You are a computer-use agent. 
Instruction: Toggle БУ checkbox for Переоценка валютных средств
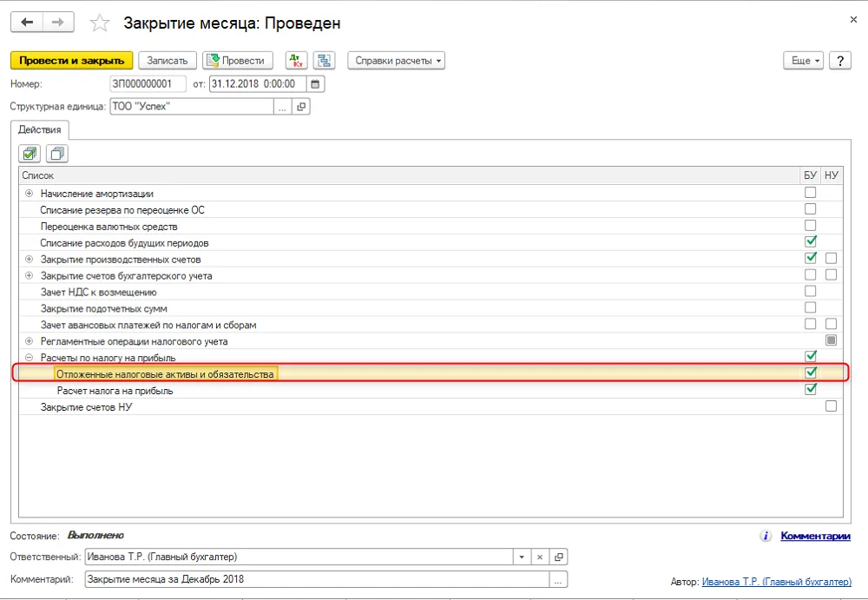811,226
